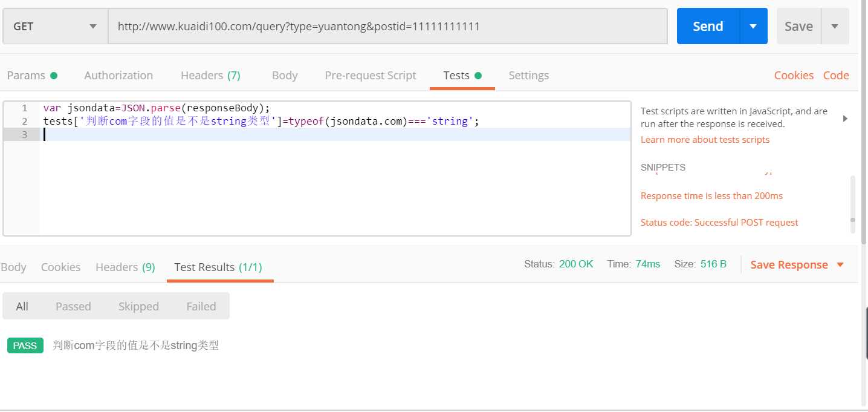This screenshot has height=412, width=868.
Task: Click line 1 of the test script
Action: [x=335, y=108]
